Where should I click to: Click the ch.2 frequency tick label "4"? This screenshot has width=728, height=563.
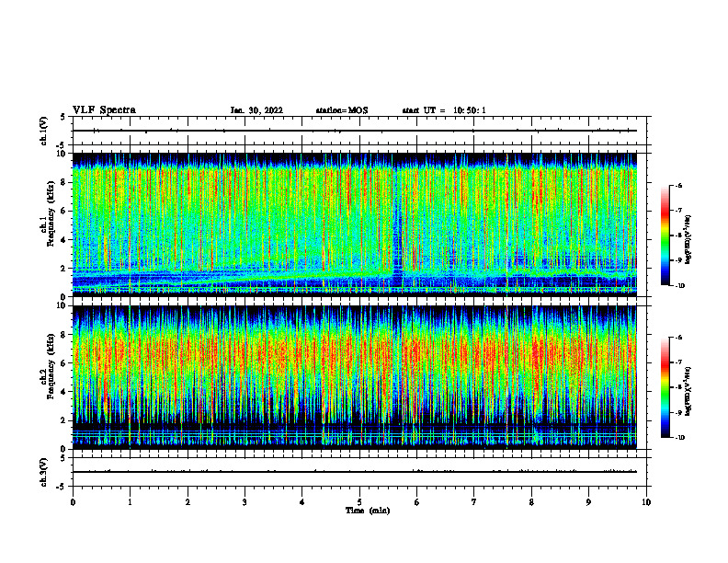pos(63,392)
